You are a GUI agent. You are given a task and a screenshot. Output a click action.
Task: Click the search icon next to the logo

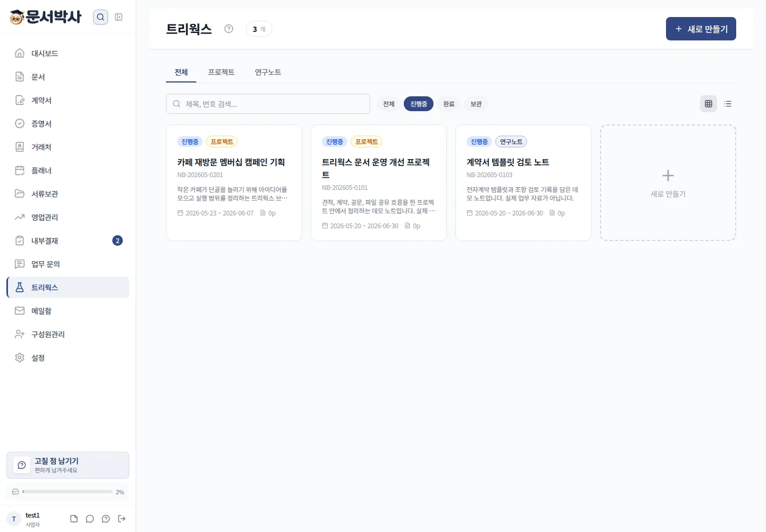[101, 17]
